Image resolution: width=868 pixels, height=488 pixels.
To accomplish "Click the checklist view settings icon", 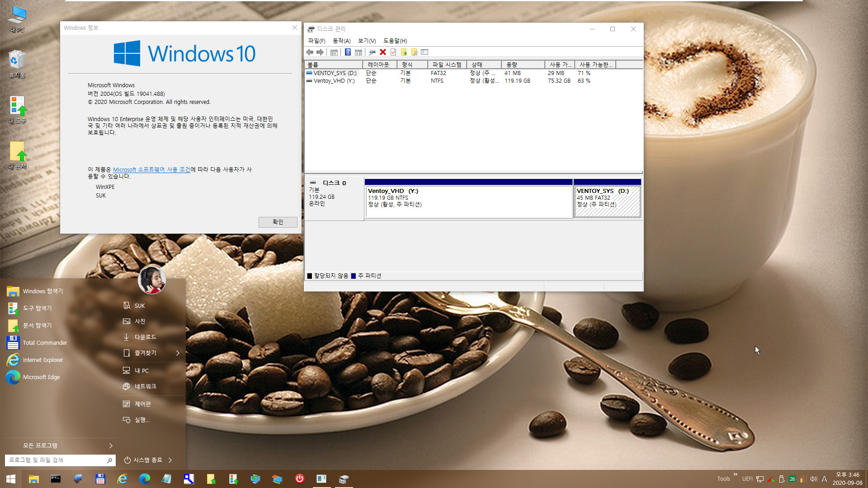I will tap(425, 52).
